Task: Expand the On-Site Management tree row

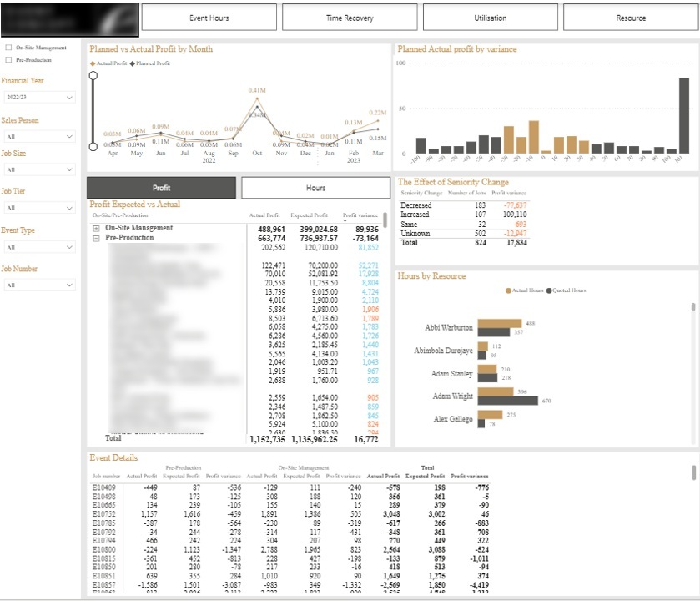Action: pyautogui.click(x=96, y=227)
